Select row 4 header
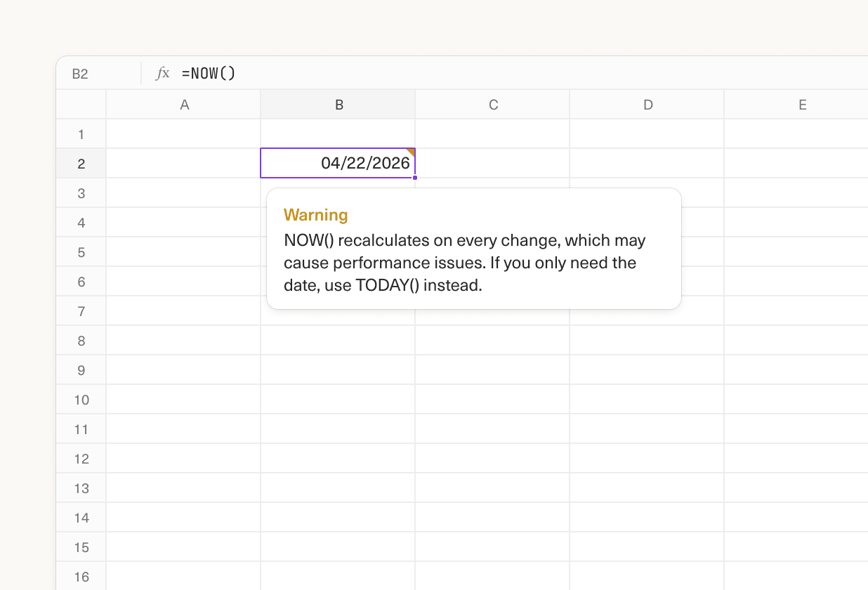This screenshot has width=868, height=590. pyautogui.click(x=81, y=223)
